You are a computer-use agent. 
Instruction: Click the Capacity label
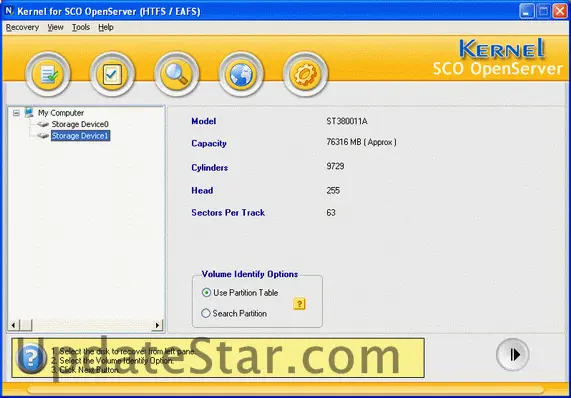(209, 143)
